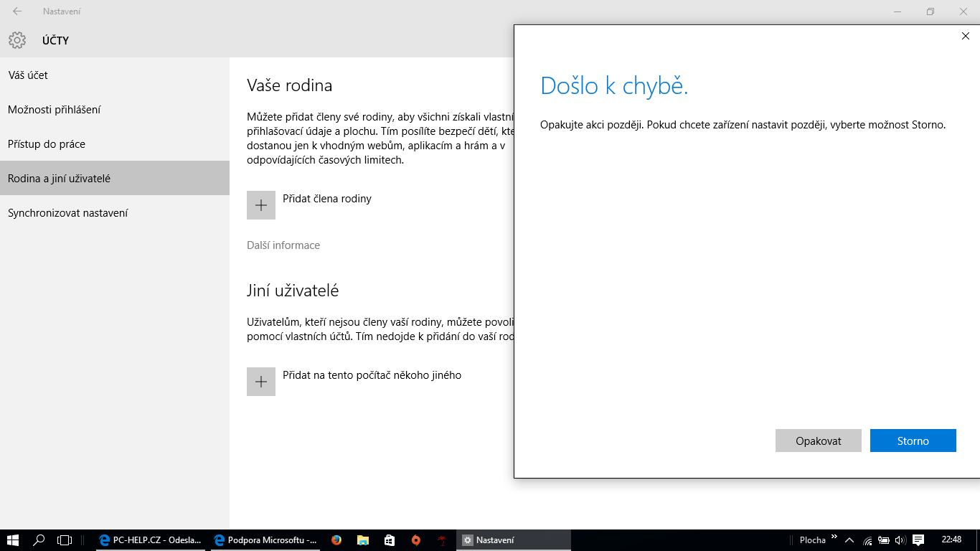Open the Windows Store taskbar icon

(390, 540)
